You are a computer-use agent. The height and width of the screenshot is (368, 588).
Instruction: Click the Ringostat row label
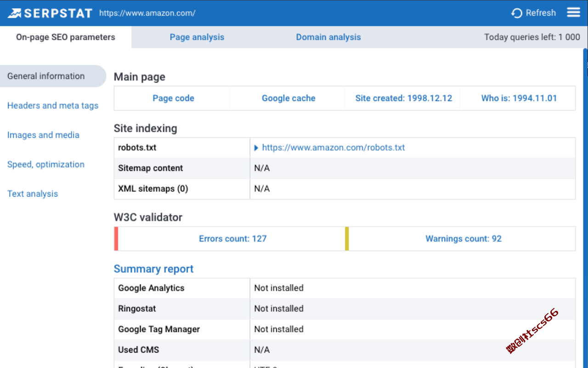point(137,309)
